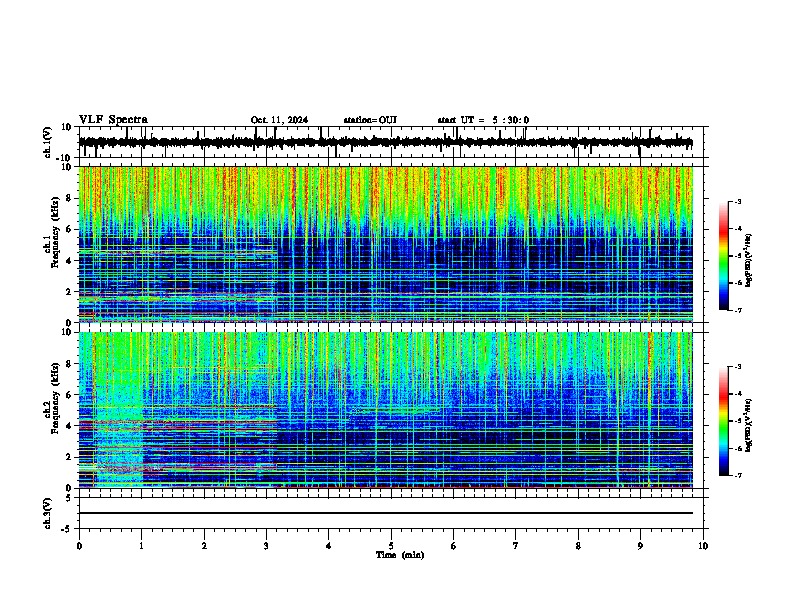Click the time axis tick label "10"
792x612 pixels.
[x=703, y=546]
